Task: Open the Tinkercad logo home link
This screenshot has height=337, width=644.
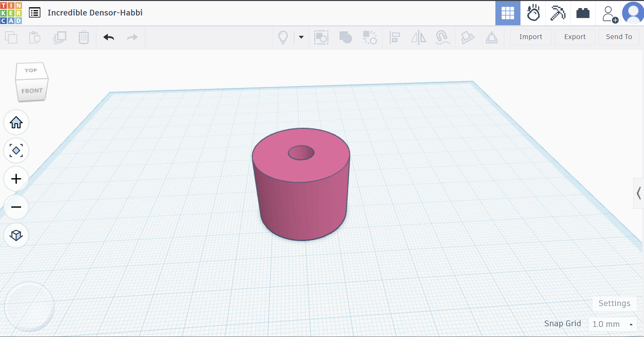Action: click(11, 13)
